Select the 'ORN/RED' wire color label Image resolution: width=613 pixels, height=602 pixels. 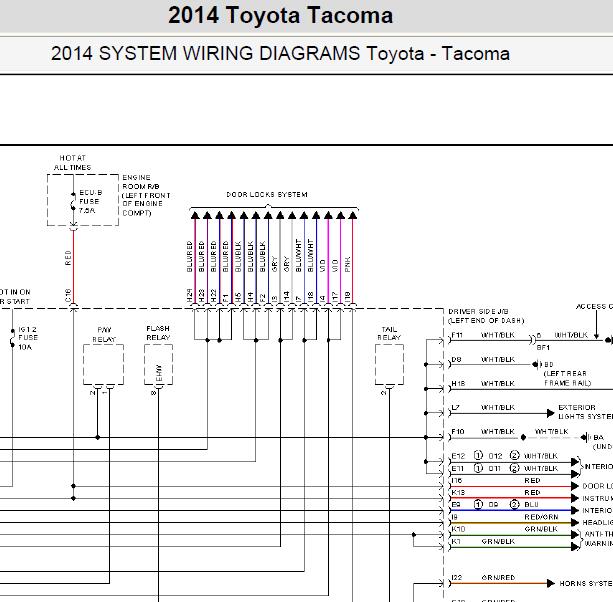click(x=498, y=577)
